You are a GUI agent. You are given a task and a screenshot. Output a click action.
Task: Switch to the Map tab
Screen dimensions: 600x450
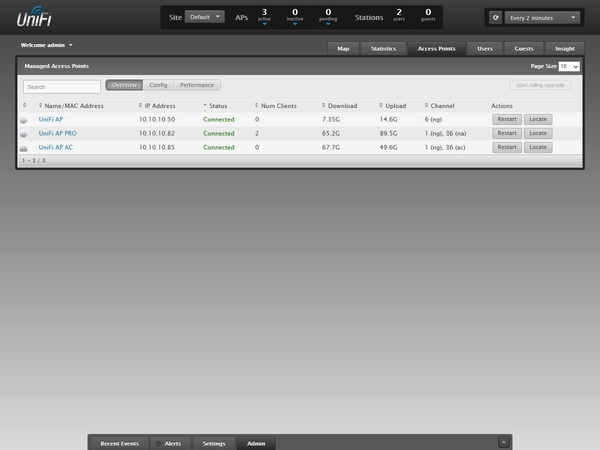point(343,49)
